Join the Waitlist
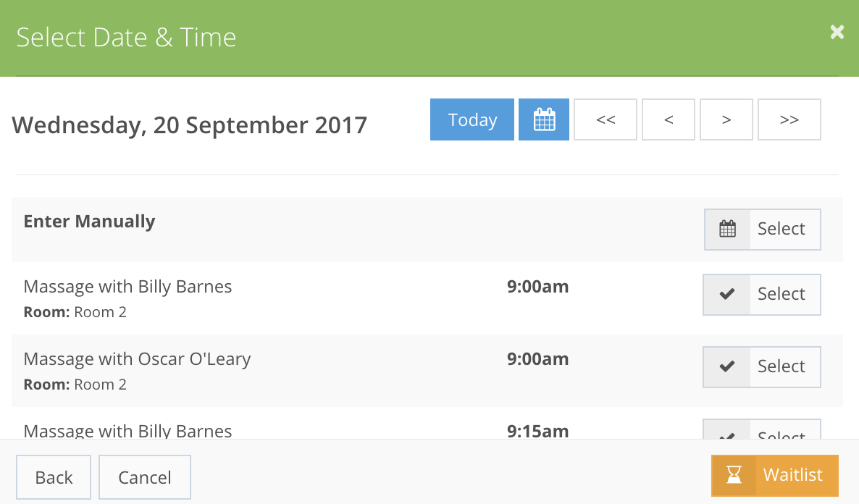The width and height of the screenshot is (859, 504). (x=775, y=475)
